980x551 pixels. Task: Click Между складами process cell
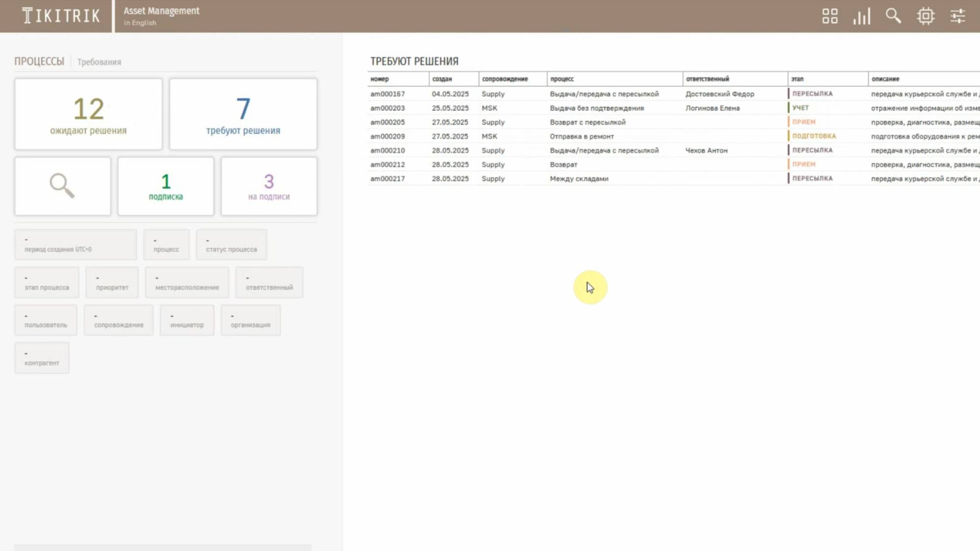[x=579, y=179]
